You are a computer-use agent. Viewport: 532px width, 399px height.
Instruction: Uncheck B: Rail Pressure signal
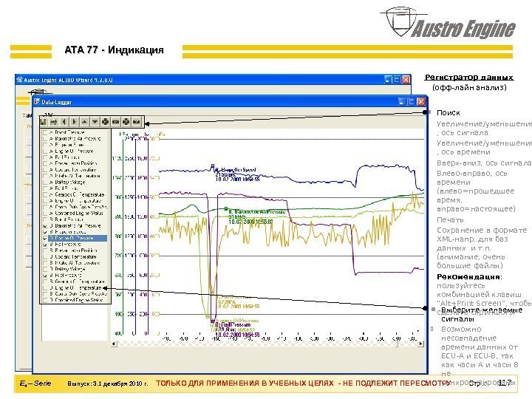click(45, 244)
